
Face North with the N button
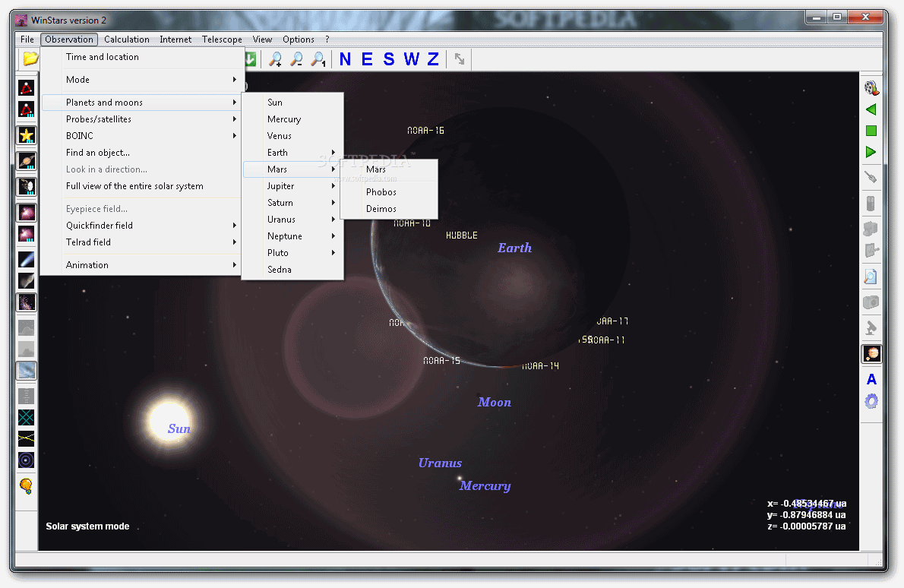click(x=346, y=58)
